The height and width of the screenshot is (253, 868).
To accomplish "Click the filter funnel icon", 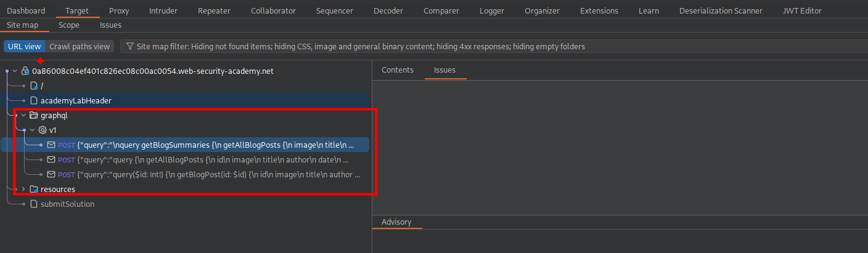I will (x=130, y=46).
